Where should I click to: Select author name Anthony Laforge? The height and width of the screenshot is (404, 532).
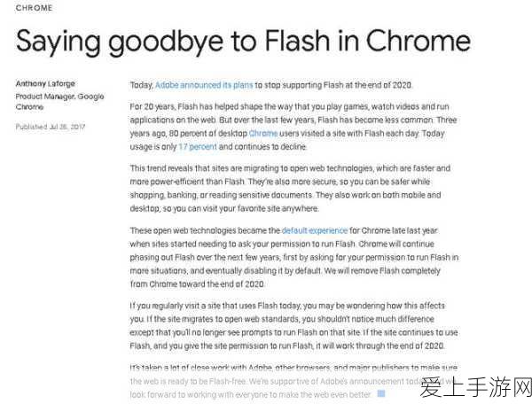45,83
